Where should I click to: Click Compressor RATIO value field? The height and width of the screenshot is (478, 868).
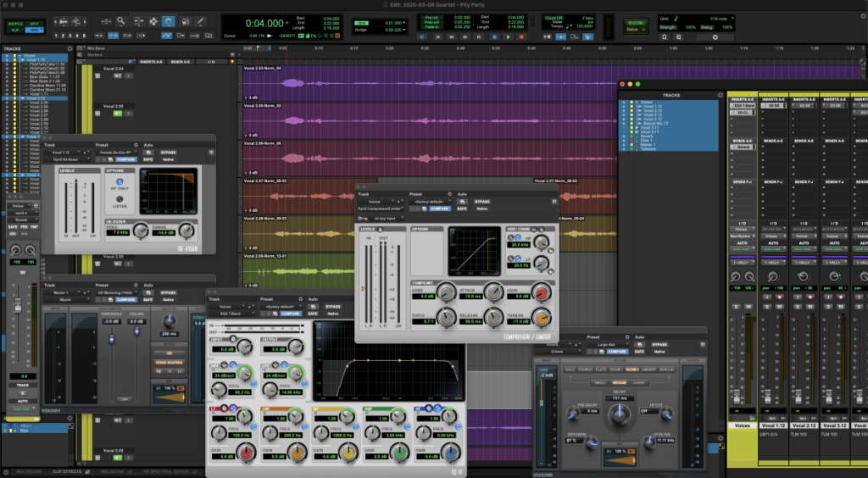point(424,321)
